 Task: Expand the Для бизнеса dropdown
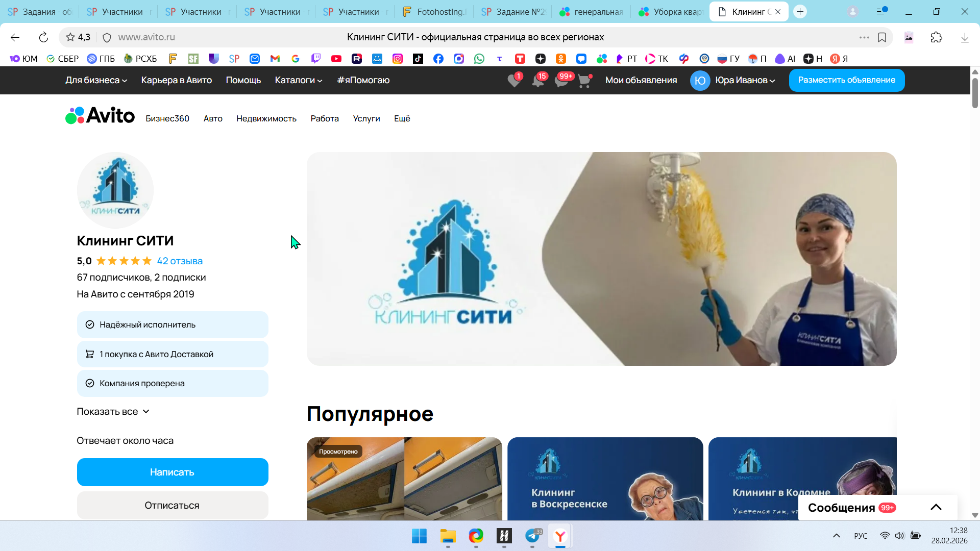96,80
